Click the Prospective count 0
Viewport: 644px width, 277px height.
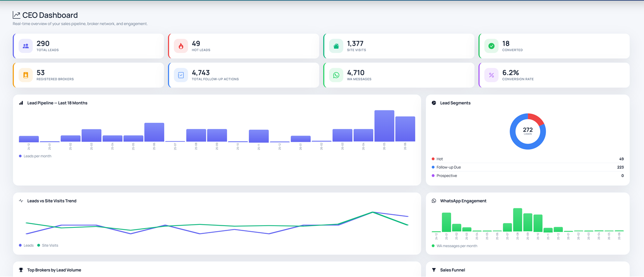coord(622,176)
